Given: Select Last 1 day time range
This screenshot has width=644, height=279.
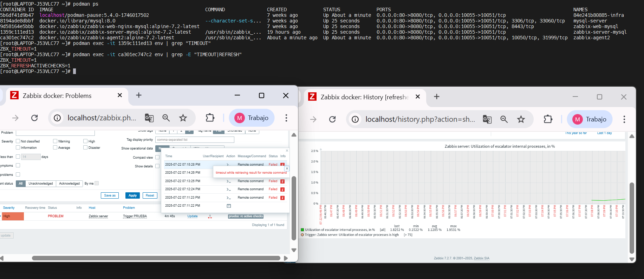Looking at the screenshot, I should click(x=604, y=133).
